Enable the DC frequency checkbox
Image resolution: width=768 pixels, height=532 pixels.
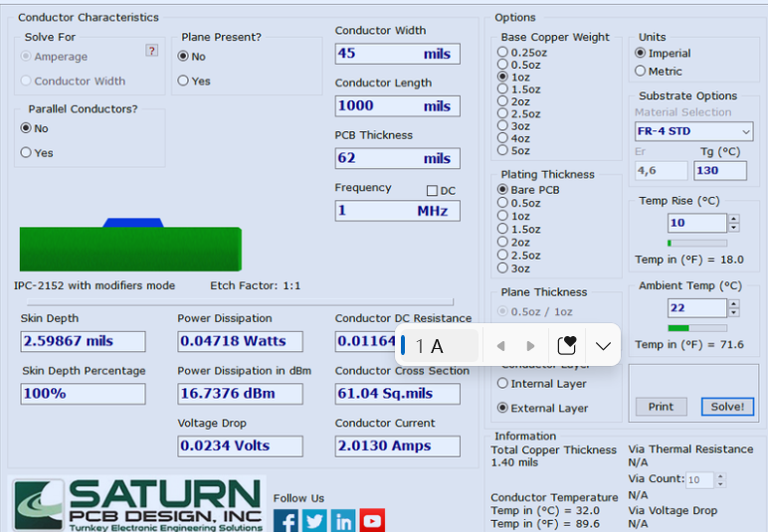(x=433, y=191)
